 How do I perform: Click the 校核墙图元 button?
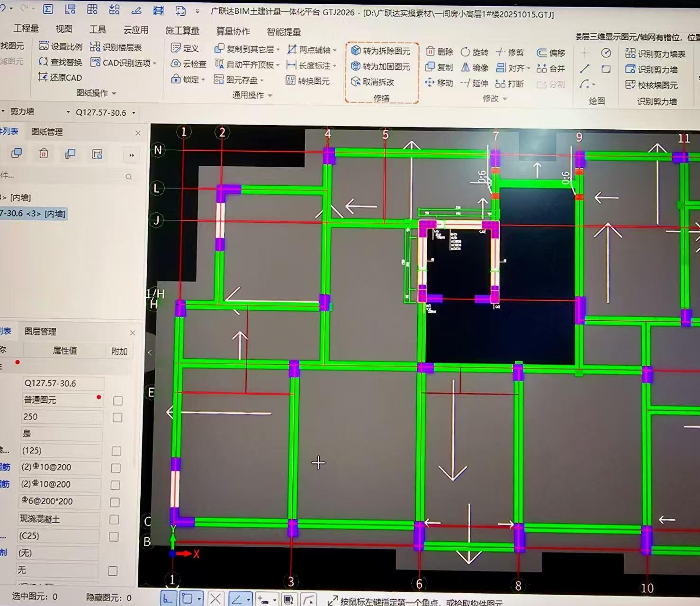click(x=651, y=85)
